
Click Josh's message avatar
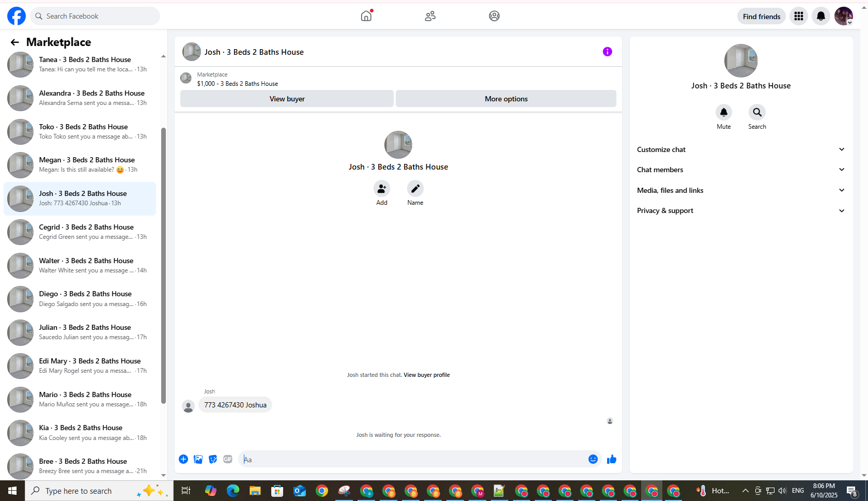click(189, 406)
